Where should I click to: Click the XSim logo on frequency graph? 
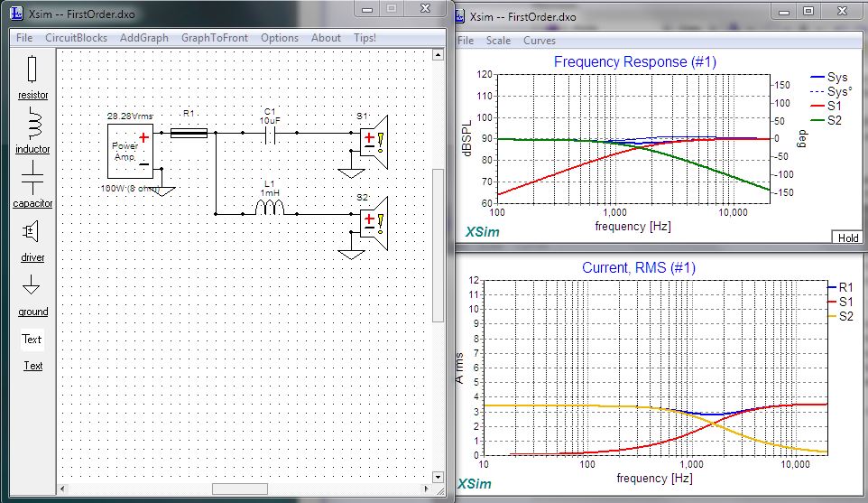coord(482,232)
